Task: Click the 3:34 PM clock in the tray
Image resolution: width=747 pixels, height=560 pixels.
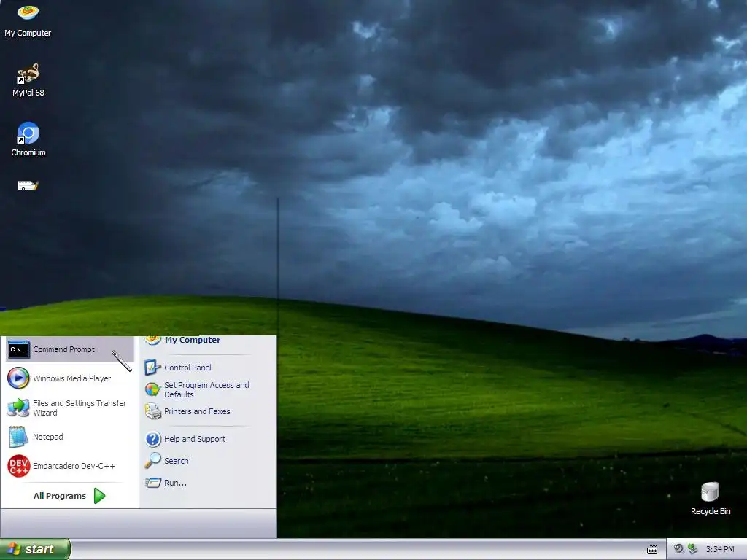Action: pyautogui.click(x=720, y=549)
